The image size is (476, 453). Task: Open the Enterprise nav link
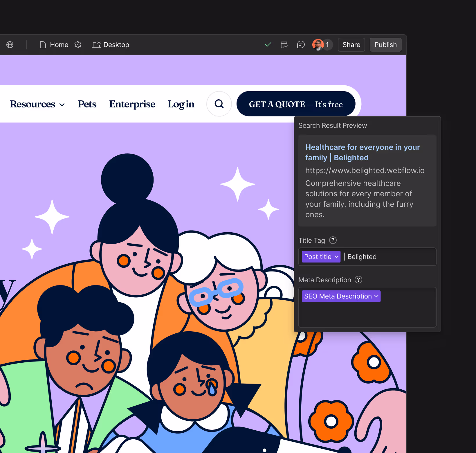[132, 104]
